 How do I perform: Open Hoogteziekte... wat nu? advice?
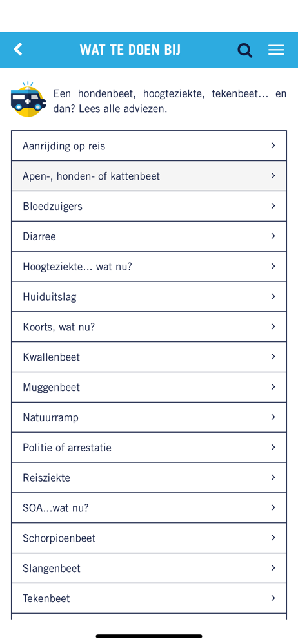point(149,267)
